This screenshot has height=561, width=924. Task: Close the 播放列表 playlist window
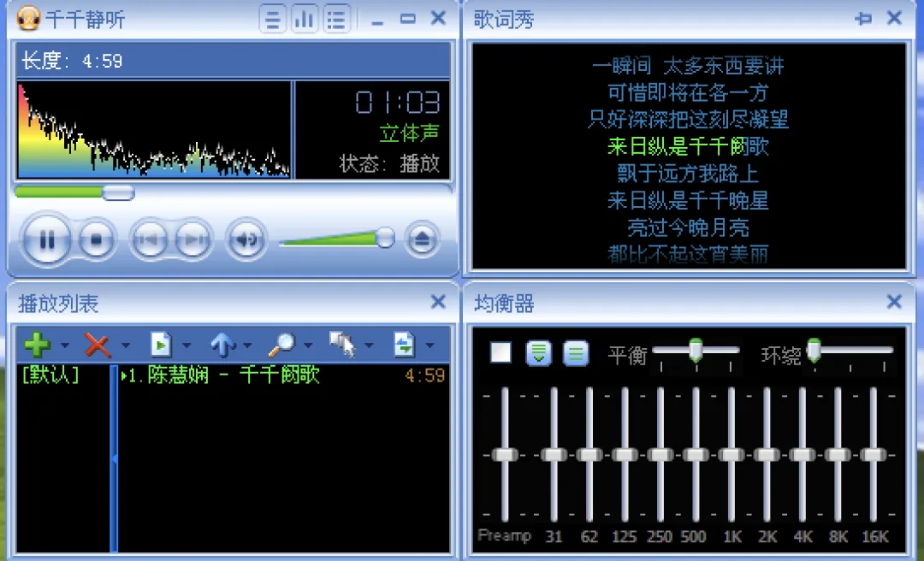438,302
